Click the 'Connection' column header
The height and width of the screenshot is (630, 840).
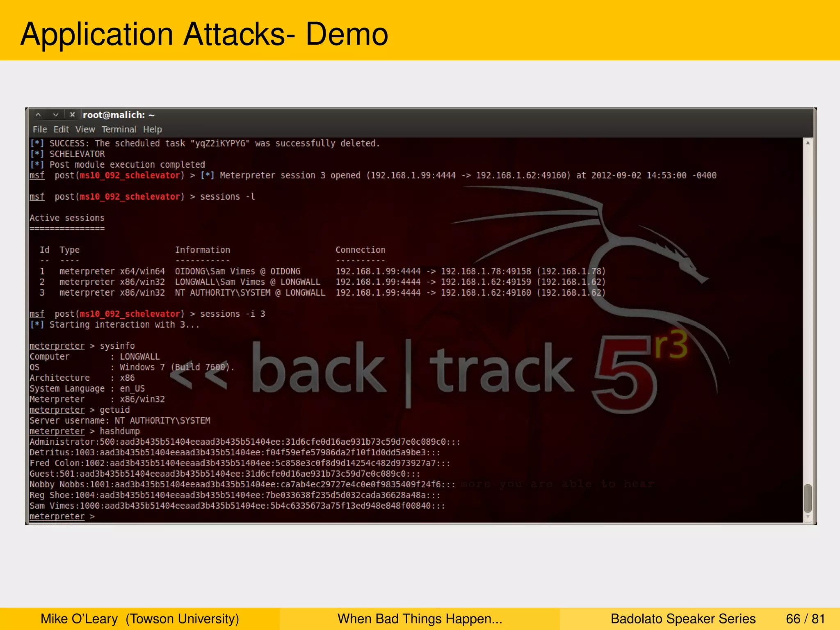point(361,250)
